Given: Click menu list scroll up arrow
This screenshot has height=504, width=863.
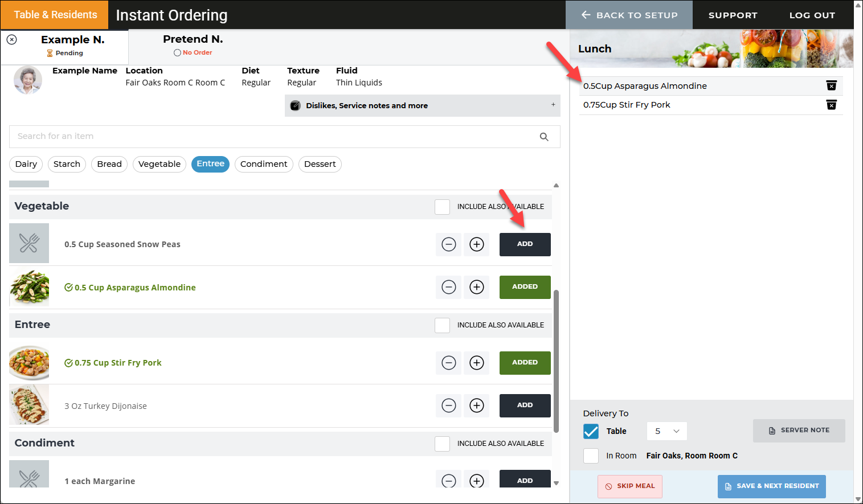Looking at the screenshot, I should [x=556, y=185].
